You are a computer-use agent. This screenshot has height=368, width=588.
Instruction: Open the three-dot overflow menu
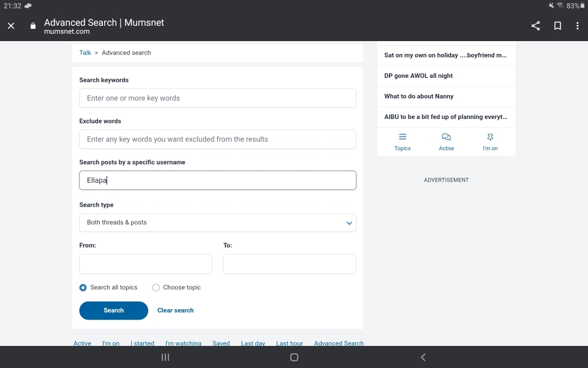coord(578,26)
